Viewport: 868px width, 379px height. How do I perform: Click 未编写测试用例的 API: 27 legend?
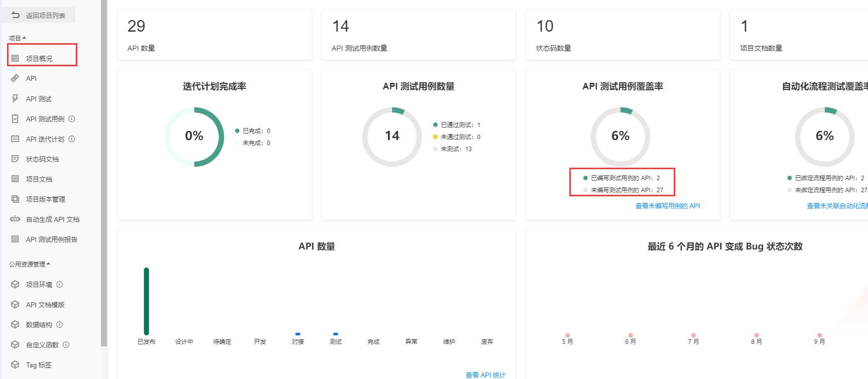click(623, 190)
